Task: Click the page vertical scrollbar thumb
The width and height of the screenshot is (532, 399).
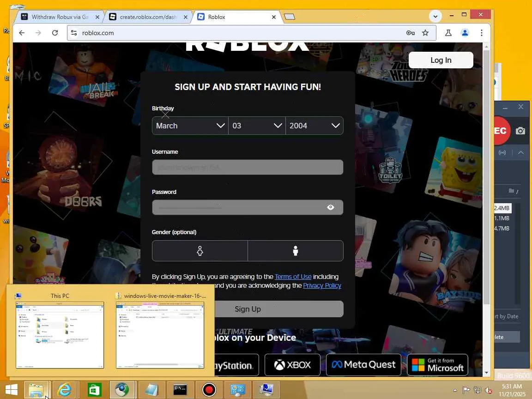Action: tap(486, 176)
